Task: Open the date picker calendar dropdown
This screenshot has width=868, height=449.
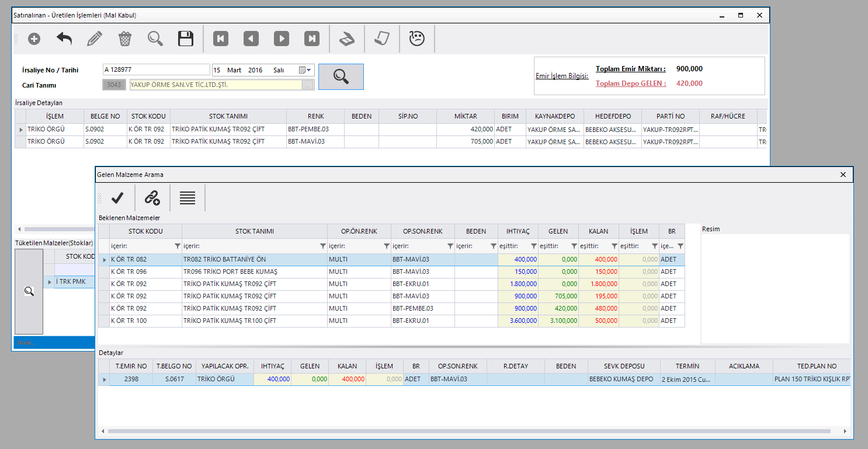Action: [x=305, y=70]
